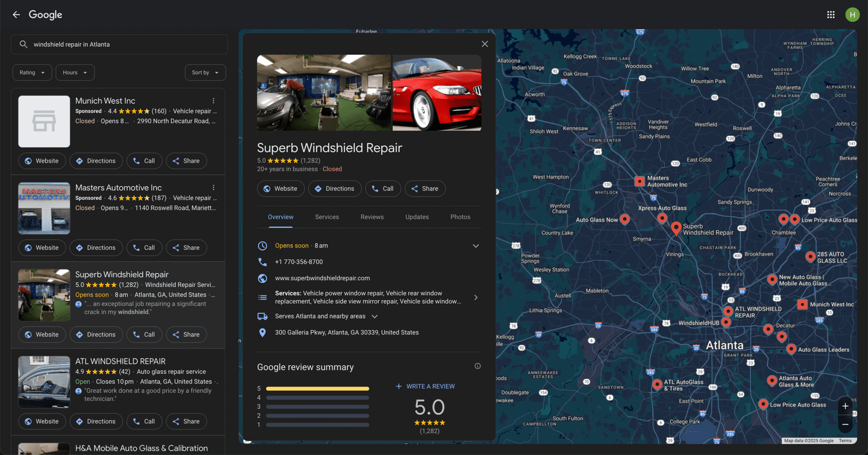
Task: Click info icon beside Google review summary
Action: tap(477, 366)
